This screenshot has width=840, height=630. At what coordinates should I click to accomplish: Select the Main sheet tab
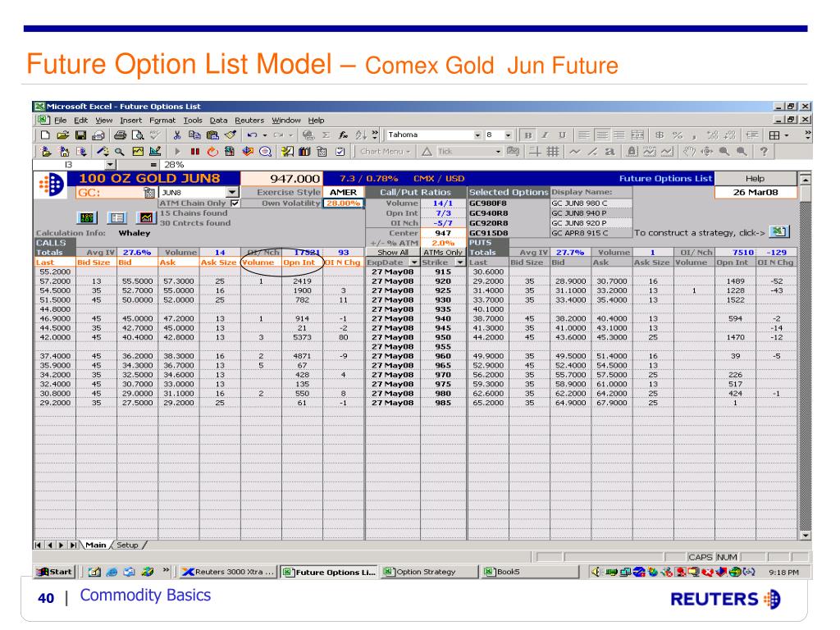pos(96,546)
